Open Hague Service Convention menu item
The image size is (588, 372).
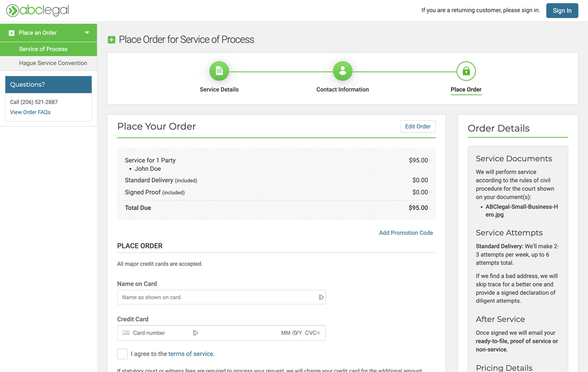click(53, 63)
